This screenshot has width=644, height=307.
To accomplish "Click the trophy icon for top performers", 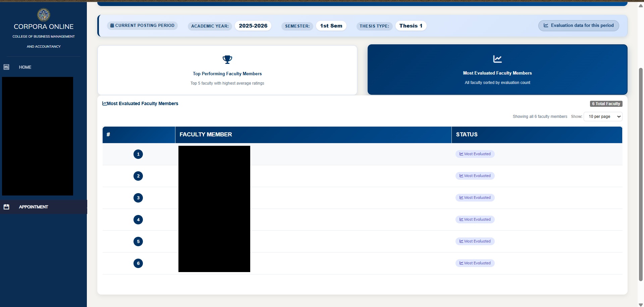I will coord(227,60).
